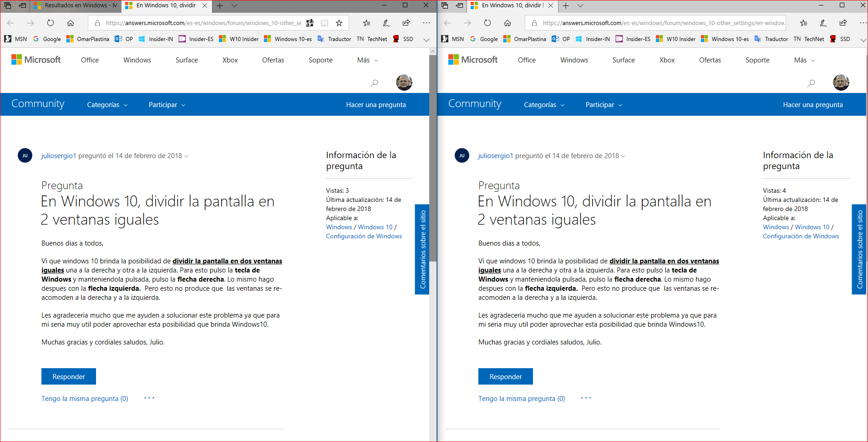Open Xbox menu on right page
Viewport: 868px width, 442px height.
coord(667,60)
